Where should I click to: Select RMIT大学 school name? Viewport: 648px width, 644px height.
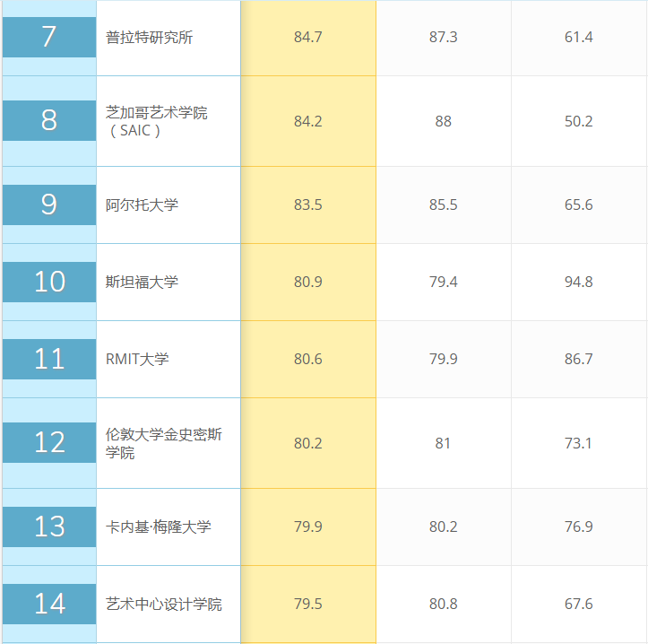137,359
